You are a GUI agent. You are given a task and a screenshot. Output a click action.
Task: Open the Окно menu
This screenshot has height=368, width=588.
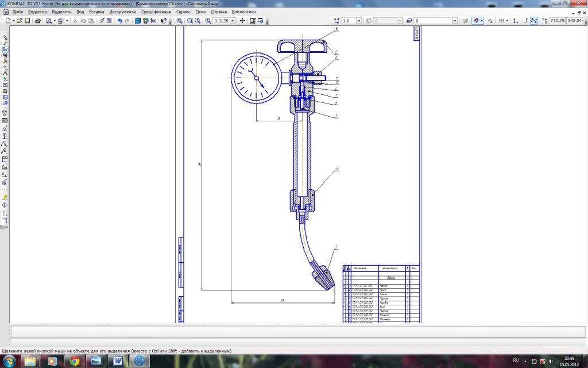coord(200,11)
